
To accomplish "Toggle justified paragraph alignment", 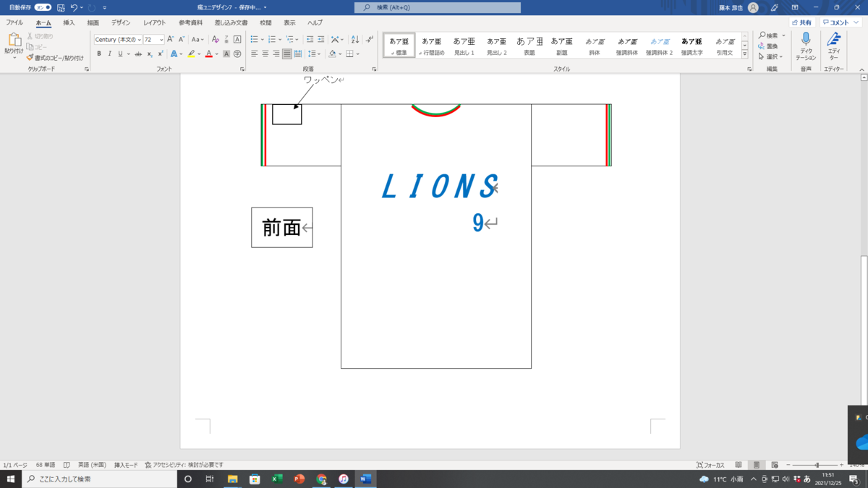I will click(x=287, y=53).
